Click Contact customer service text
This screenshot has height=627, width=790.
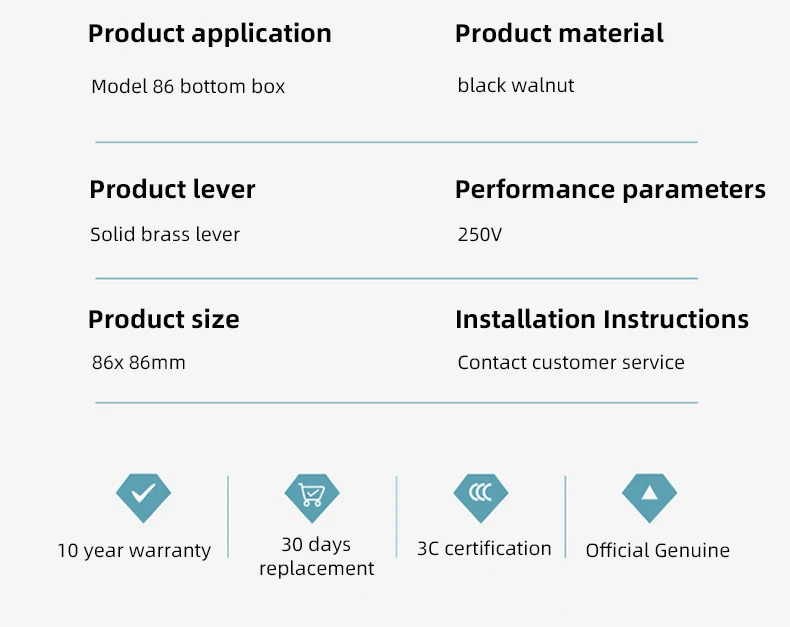coord(571,362)
